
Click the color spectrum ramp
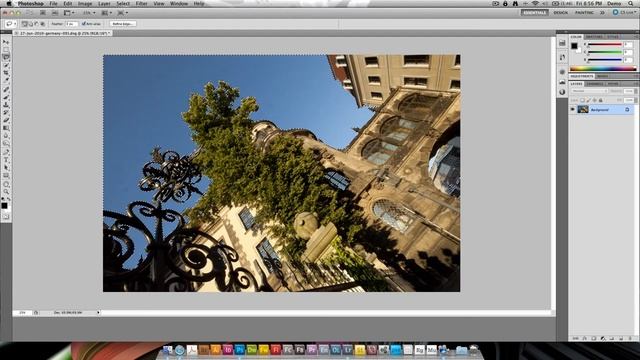602,69
